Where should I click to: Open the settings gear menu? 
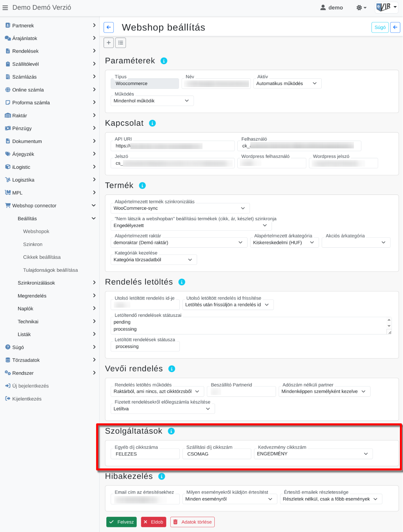click(361, 7)
